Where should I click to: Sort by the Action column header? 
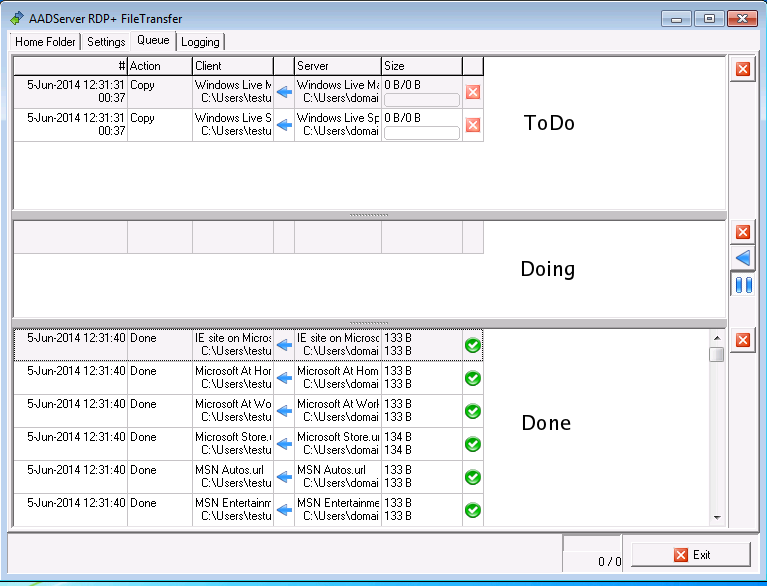click(159, 66)
